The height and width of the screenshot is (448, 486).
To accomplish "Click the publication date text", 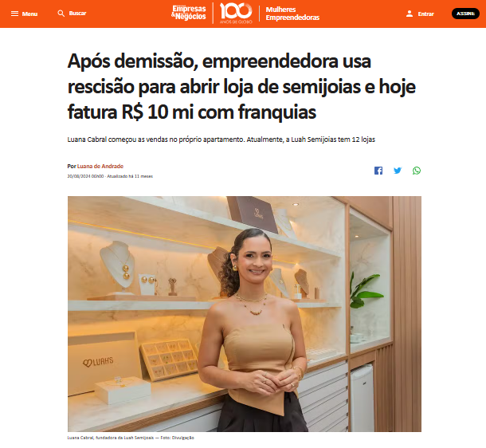I will click(x=85, y=176).
